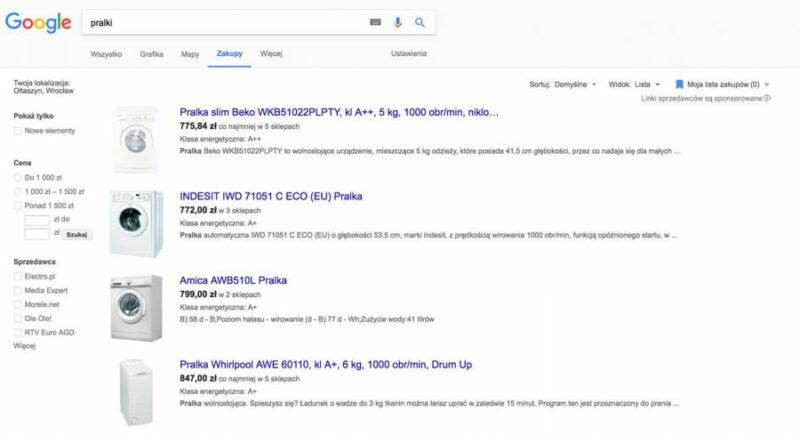Click the bookmark icon for shopping list

(x=679, y=84)
